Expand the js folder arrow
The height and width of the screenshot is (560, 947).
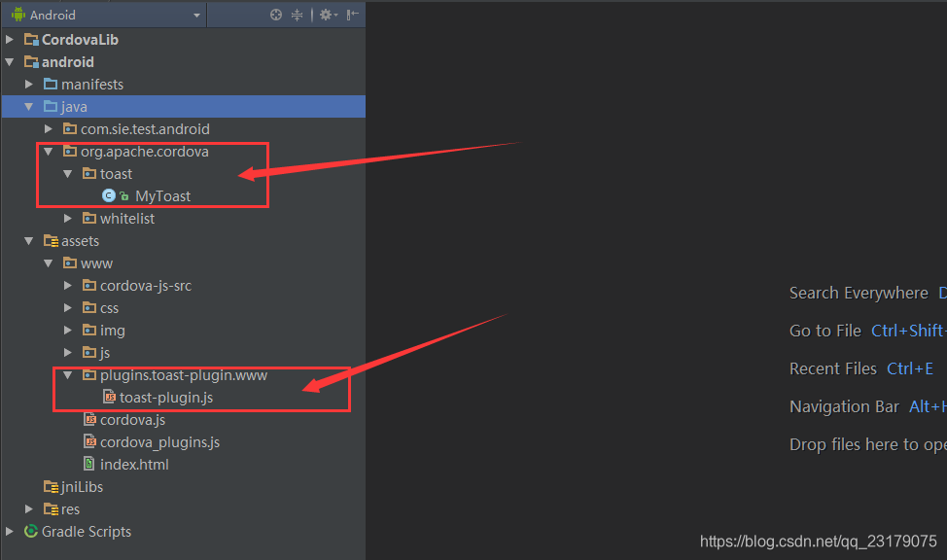pyautogui.click(x=68, y=353)
